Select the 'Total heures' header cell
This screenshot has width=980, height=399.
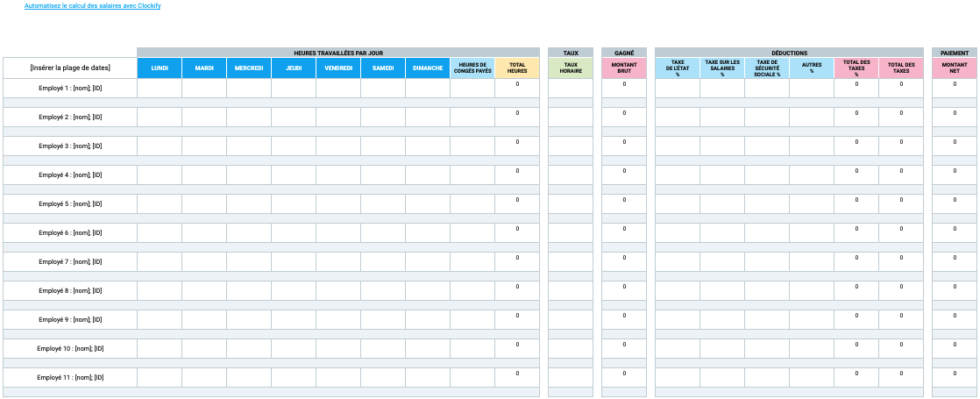(517, 68)
